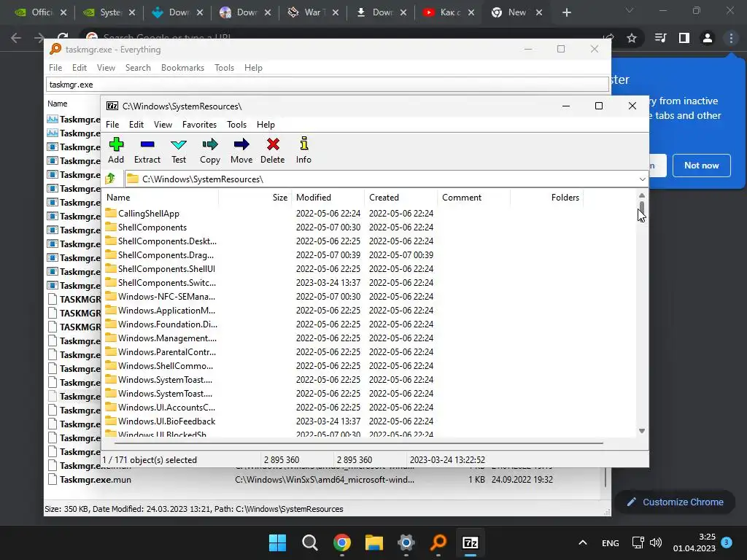Open Chrome three-dot menu
The image size is (747, 560).
click(x=731, y=38)
